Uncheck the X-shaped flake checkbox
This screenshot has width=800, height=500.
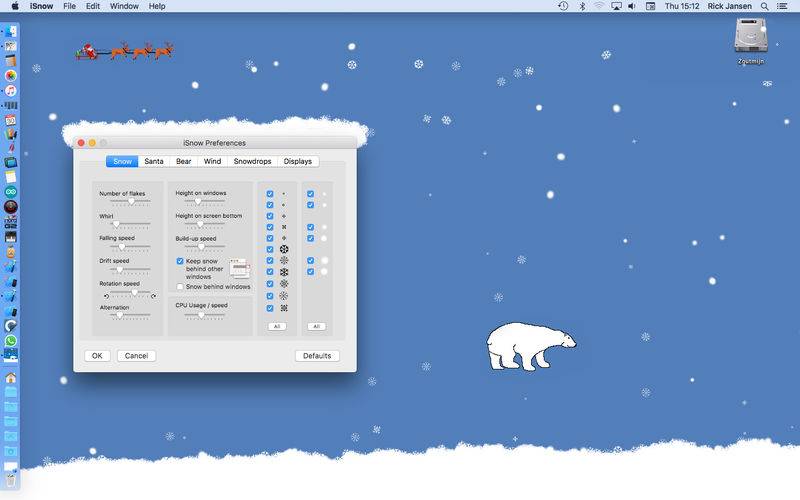click(x=270, y=227)
